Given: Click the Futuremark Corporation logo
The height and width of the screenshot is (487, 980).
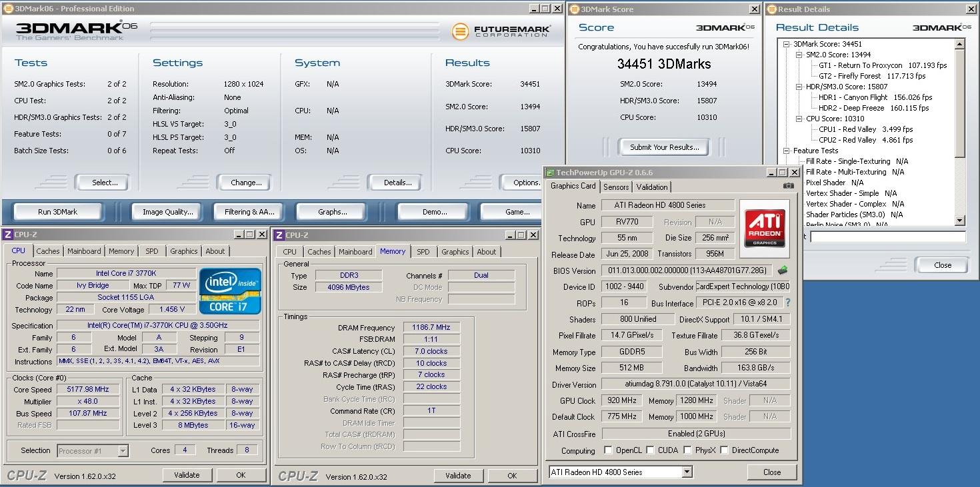Looking at the screenshot, I should pyautogui.click(x=501, y=31).
